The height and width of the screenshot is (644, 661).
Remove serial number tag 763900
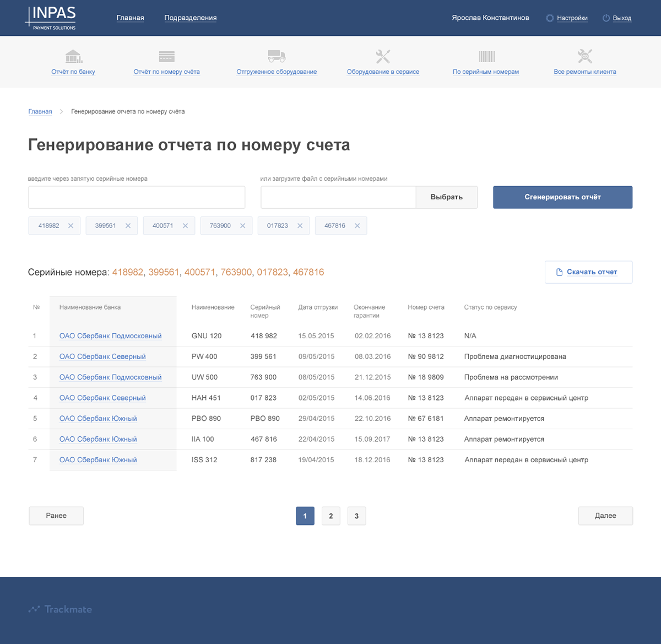click(x=242, y=226)
